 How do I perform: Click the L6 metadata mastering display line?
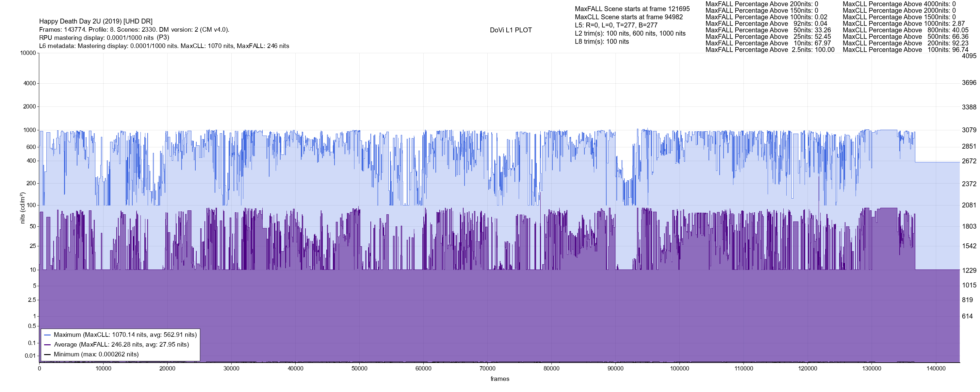[164, 46]
